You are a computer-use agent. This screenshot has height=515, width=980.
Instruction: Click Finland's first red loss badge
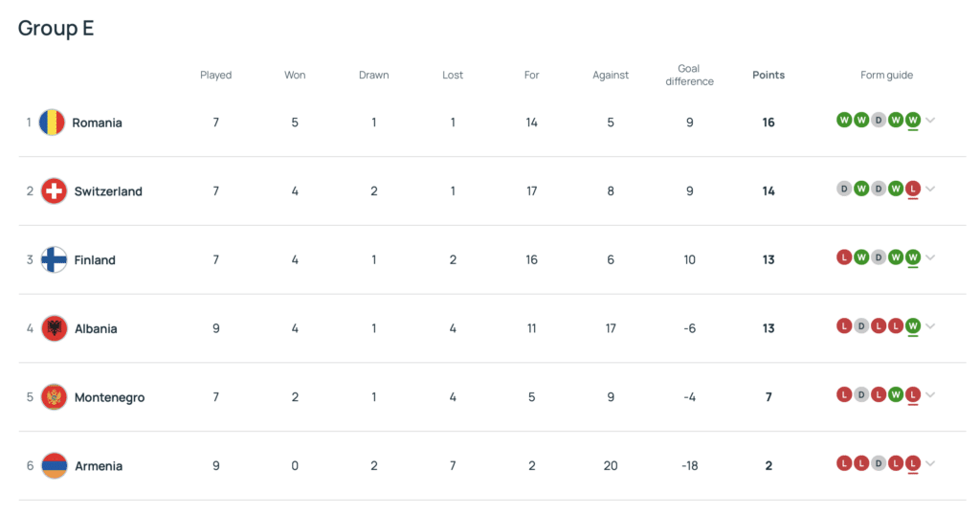tap(844, 257)
